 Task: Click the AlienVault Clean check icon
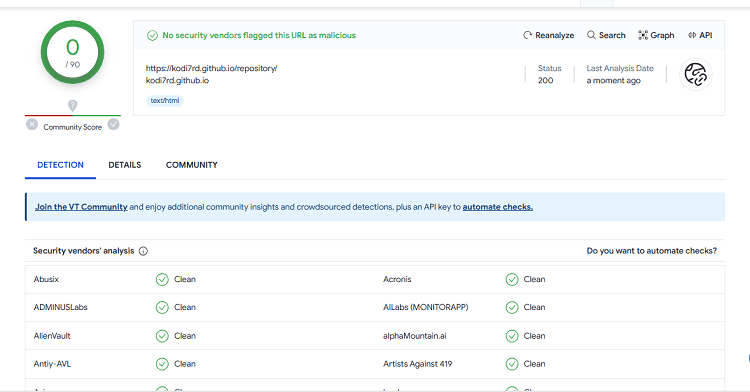pyautogui.click(x=162, y=336)
